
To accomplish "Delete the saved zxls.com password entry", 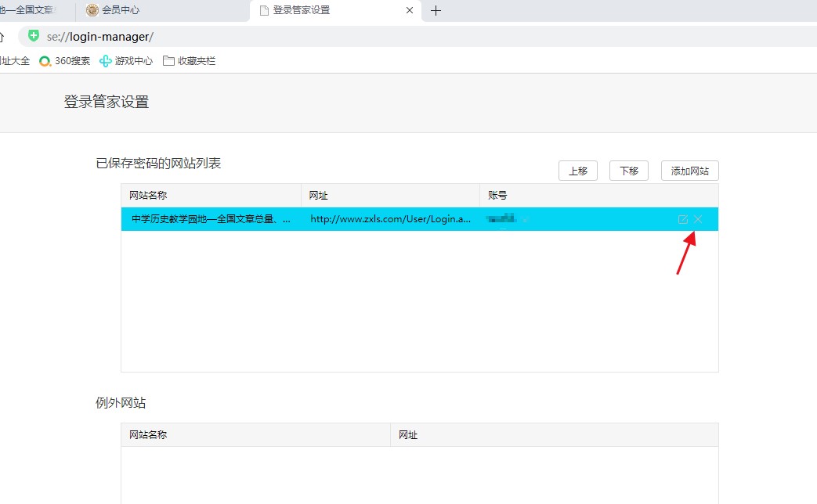I will (697, 219).
